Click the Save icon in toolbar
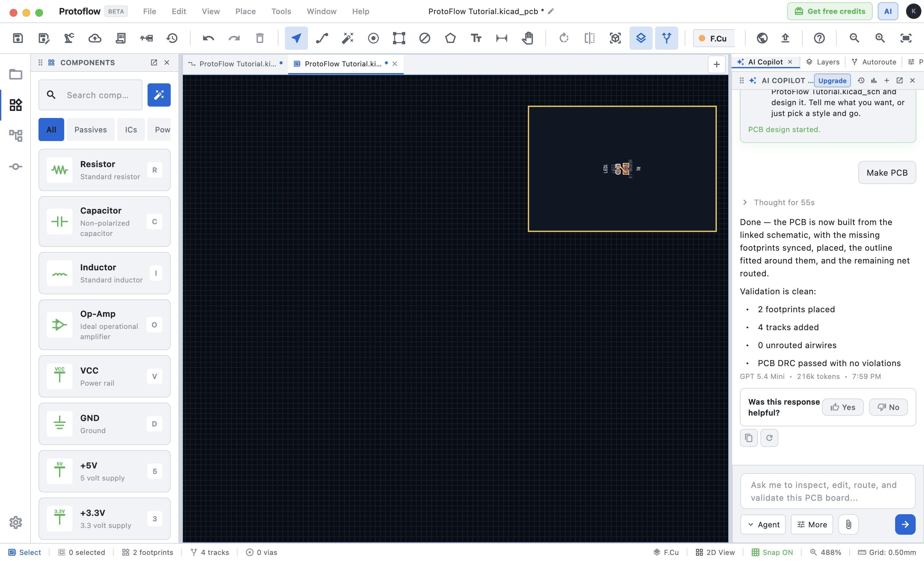Screen dimensions: 924x561 pos(18,38)
